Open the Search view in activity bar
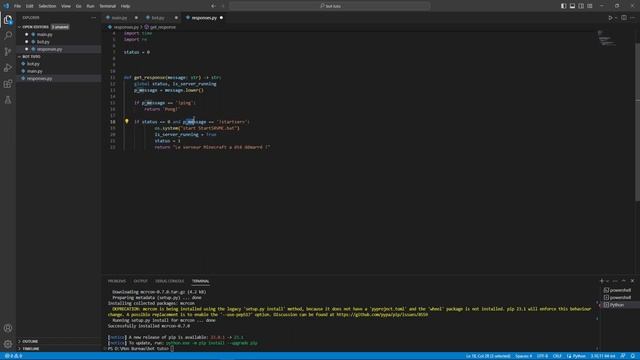640x360 pixels. [x=8, y=36]
